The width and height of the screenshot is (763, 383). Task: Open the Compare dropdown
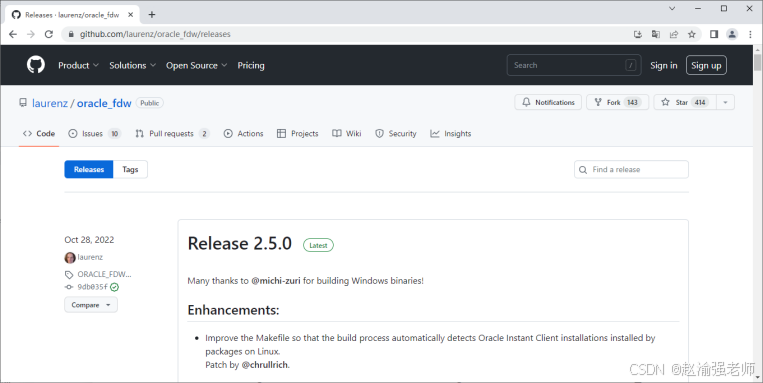coord(91,305)
